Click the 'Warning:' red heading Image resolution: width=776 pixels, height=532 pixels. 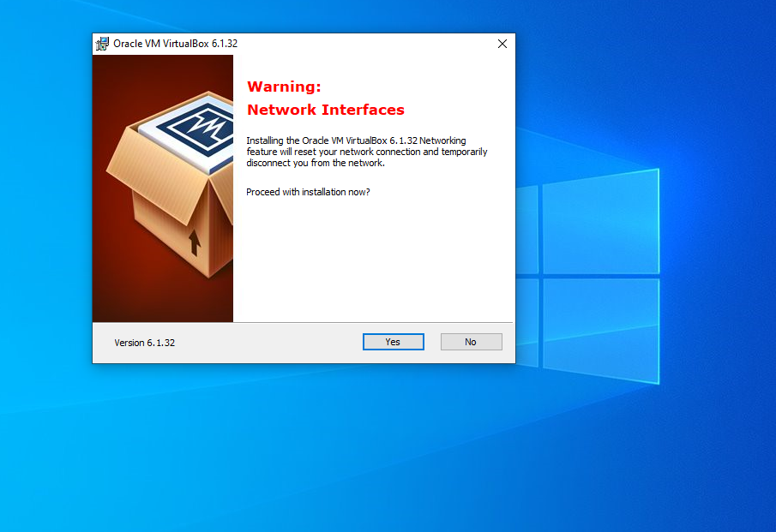(284, 87)
